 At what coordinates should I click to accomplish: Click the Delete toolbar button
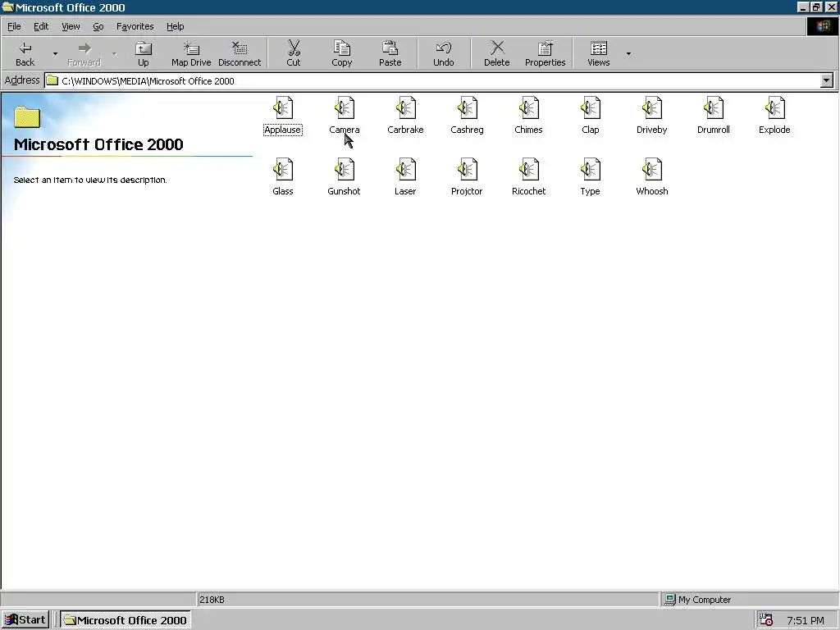497,53
